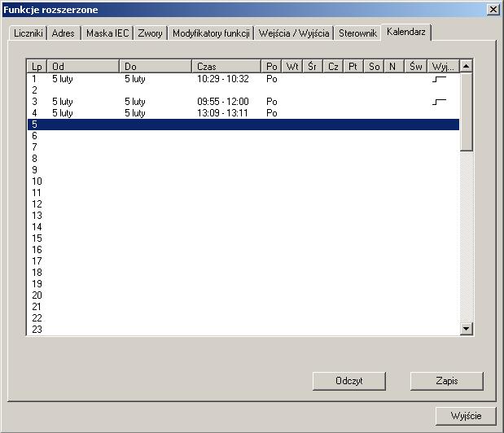This screenshot has width=504, height=433.
Task: Switch to Wejścia / Wyjścia tab
Action: [x=294, y=33]
